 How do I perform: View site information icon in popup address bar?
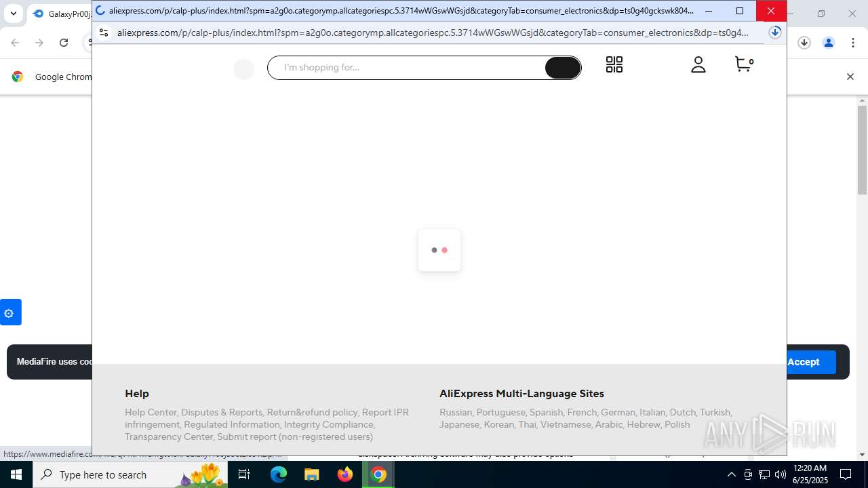point(104,33)
